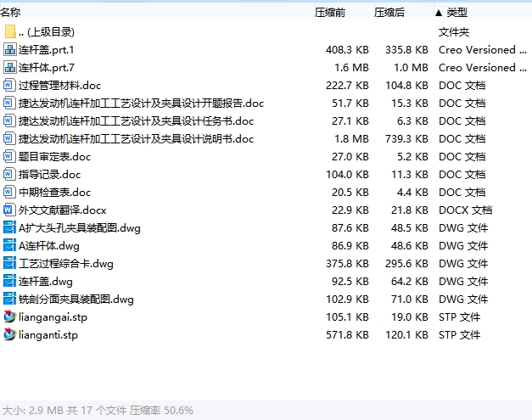Sort by the 压缩前 column header
This screenshot has width=532, height=420.
(330, 13)
